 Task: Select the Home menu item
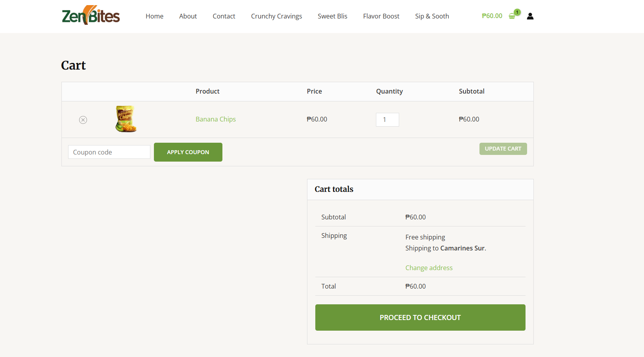[x=154, y=16]
